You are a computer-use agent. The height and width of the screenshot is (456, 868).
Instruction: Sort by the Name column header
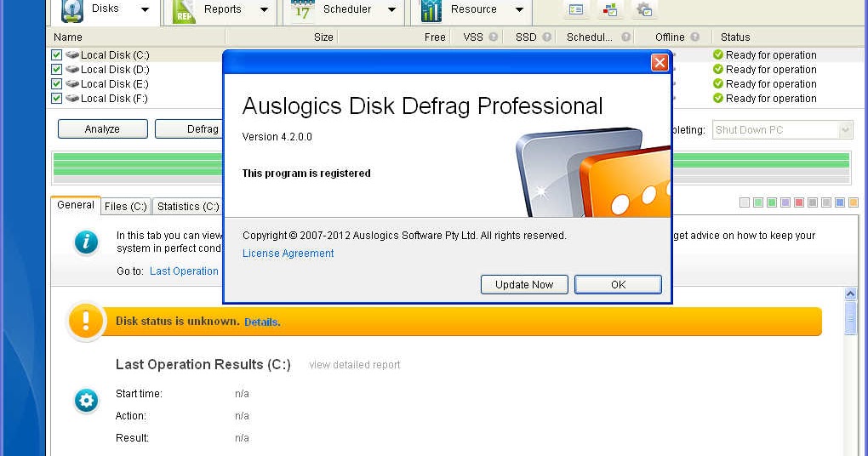pos(136,37)
